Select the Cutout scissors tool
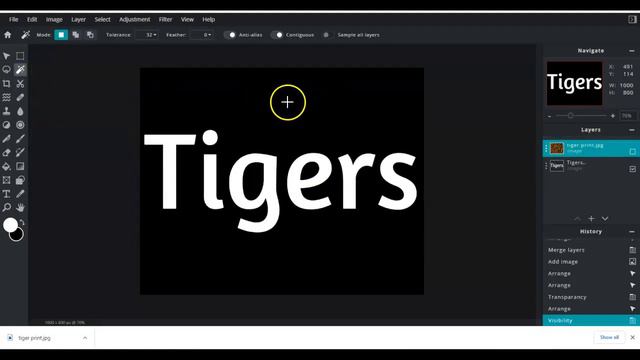This screenshot has height=360, width=640. point(20,84)
